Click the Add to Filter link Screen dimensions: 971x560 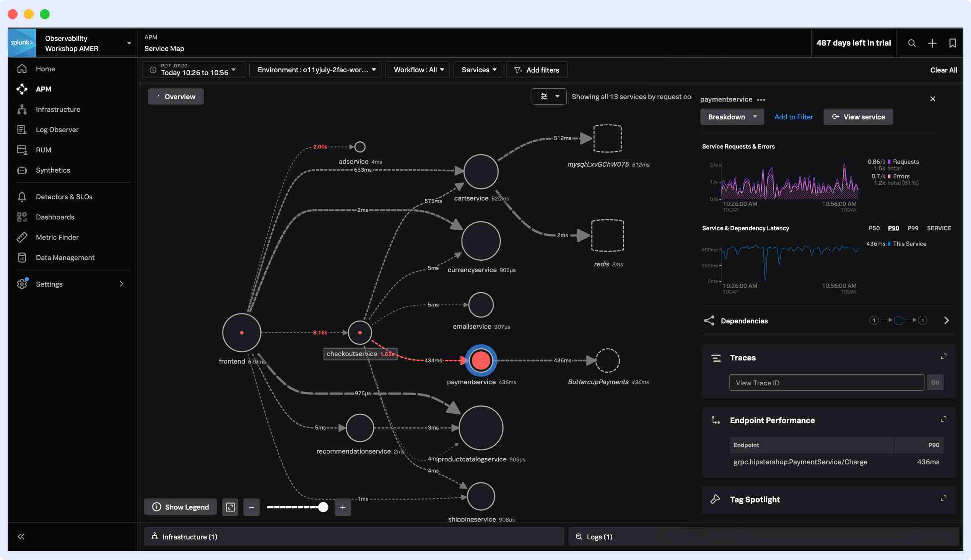pyautogui.click(x=793, y=117)
